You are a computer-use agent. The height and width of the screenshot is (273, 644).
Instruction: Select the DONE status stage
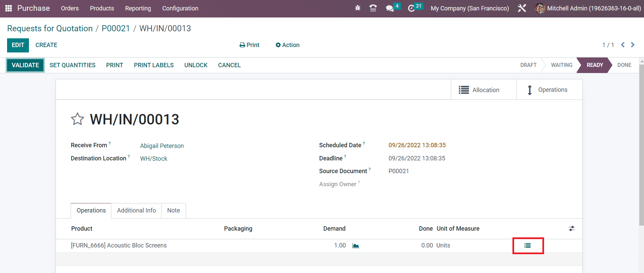pyautogui.click(x=624, y=65)
